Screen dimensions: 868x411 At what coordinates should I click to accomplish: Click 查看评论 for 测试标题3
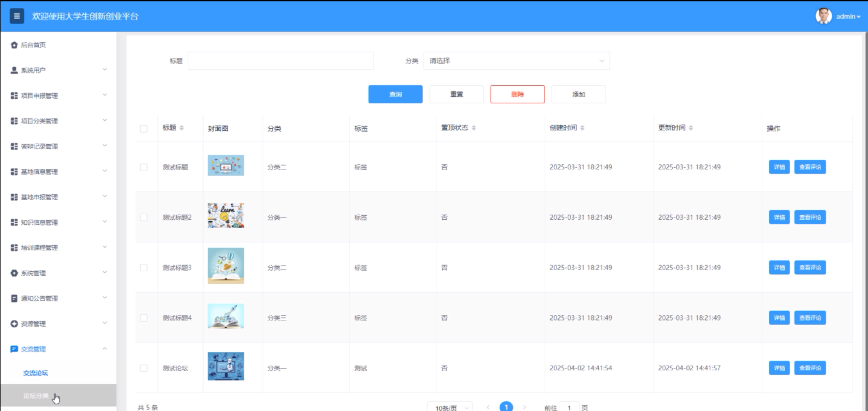(x=810, y=267)
